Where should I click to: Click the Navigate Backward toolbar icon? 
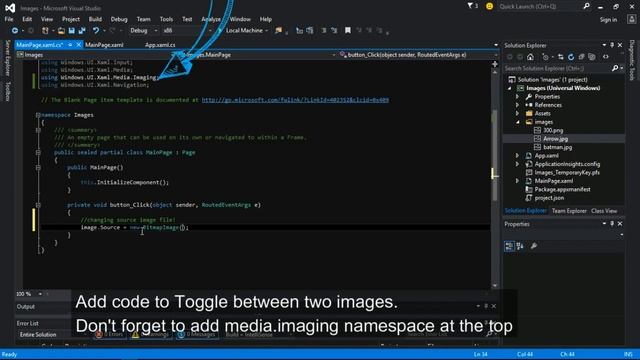pyautogui.click(x=14, y=31)
